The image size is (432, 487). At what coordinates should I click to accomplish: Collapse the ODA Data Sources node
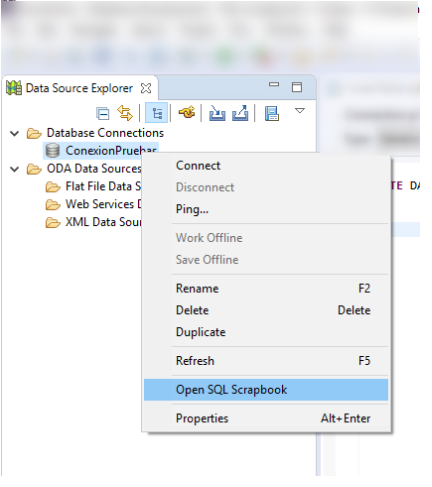pos(14,169)
